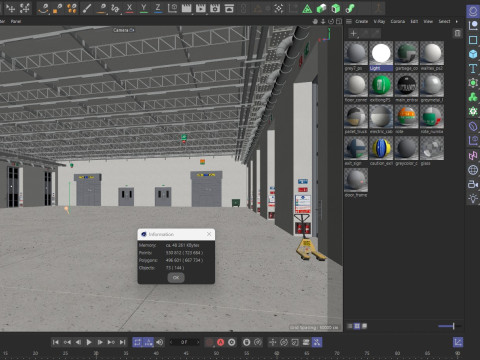Expand more menus arrow after Select
Viewport: 480px width, 360px height.
coord(457,21)
